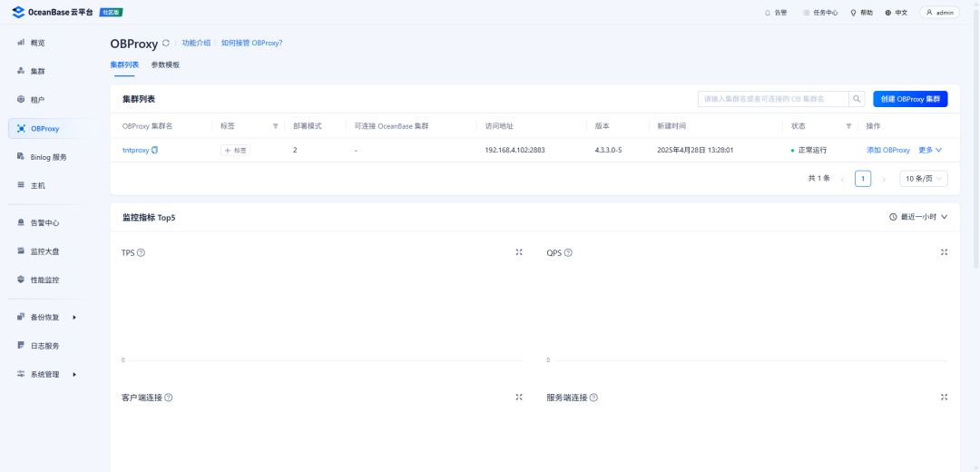
Task: Open the 状态 column filter icon
Action: 848,126
